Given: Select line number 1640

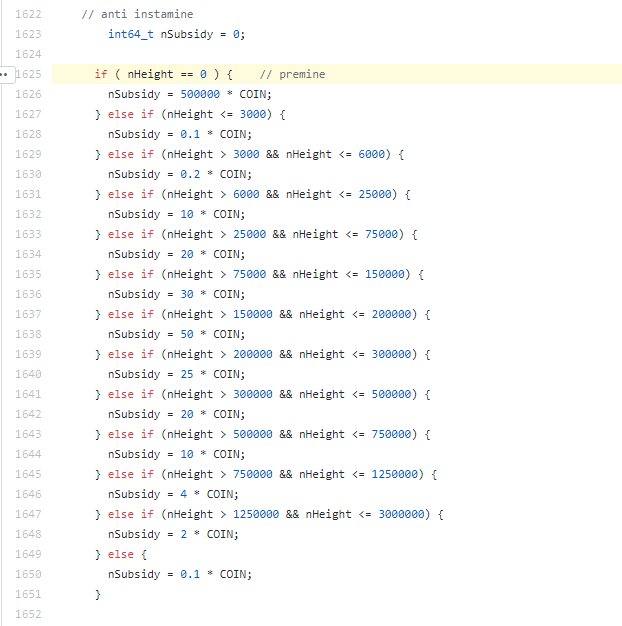Looking at the screenshot, I should [x=28, y=374].
